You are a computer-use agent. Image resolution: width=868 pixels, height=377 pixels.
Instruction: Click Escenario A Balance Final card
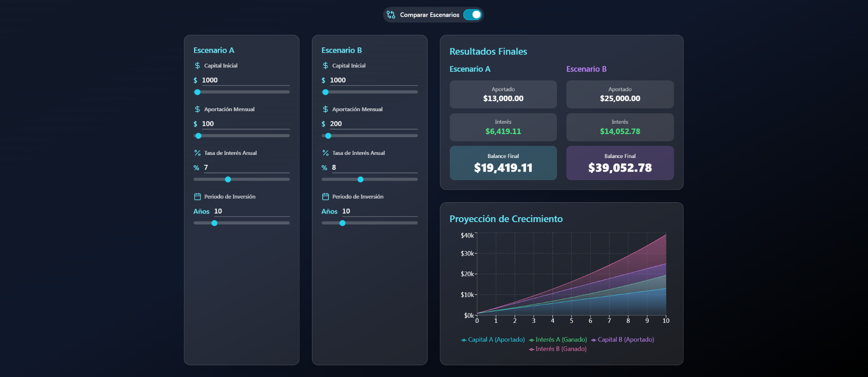pos(503,163)
